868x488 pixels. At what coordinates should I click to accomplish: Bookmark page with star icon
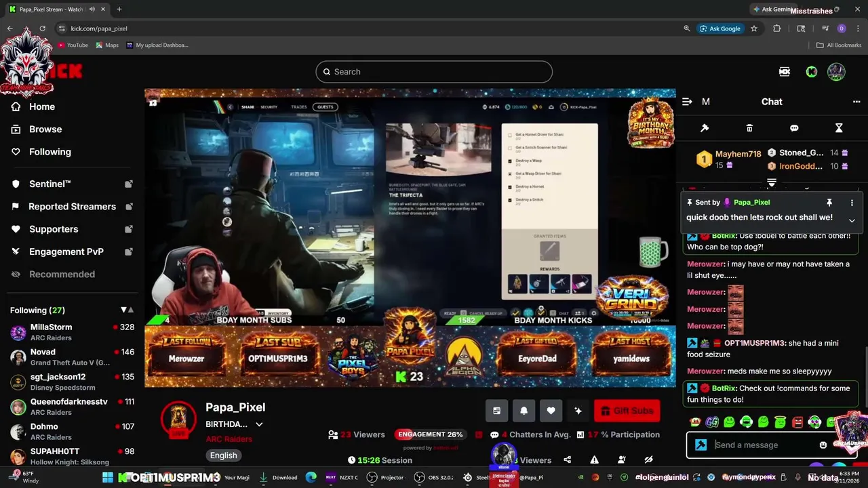coord(754,28)
